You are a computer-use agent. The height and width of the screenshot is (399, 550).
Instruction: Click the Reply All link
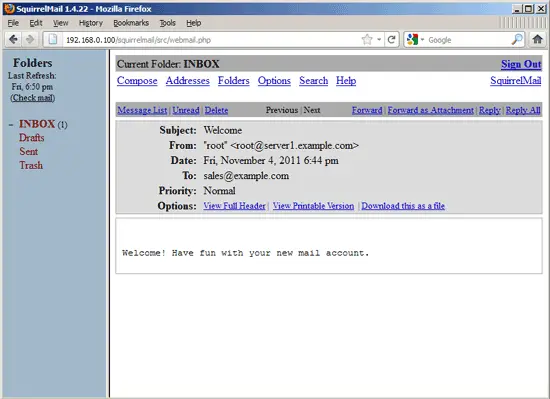pyautogui.click(x=523, y=110)
